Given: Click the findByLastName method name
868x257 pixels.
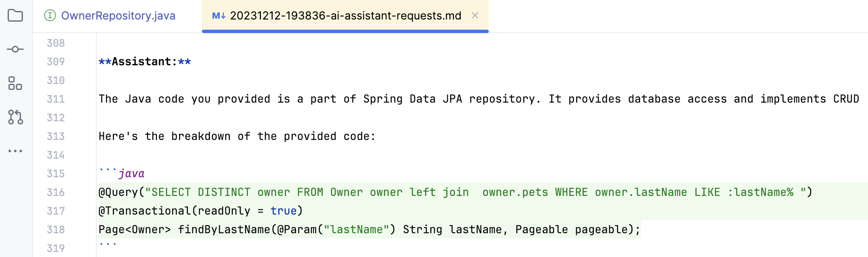Looking at the screenshot, I should [x=221, y=229].
